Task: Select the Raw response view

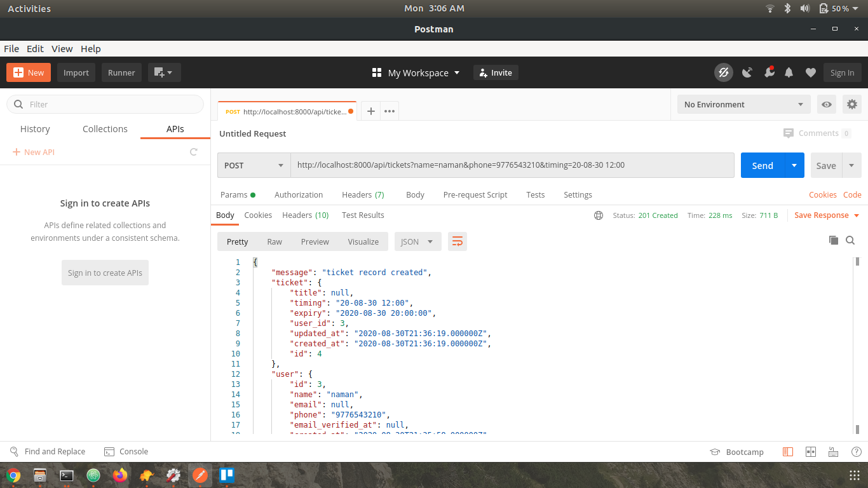Action: (x=275, y=241)
